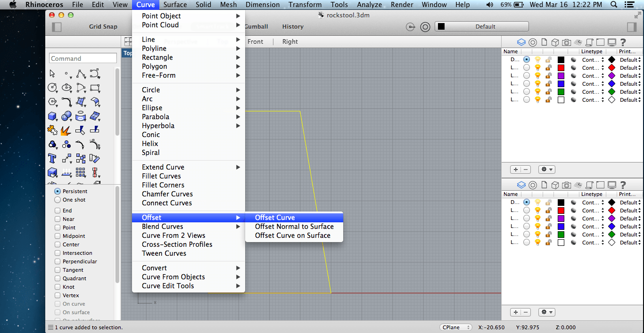
Task: Select the Persistent radio button
Action: pos(58,191)
